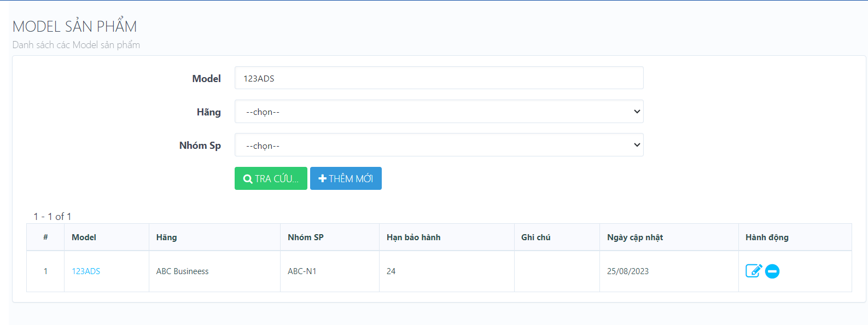Click the edit icon for 123ADS row
868x325 pixels.
tap(754, 271)
